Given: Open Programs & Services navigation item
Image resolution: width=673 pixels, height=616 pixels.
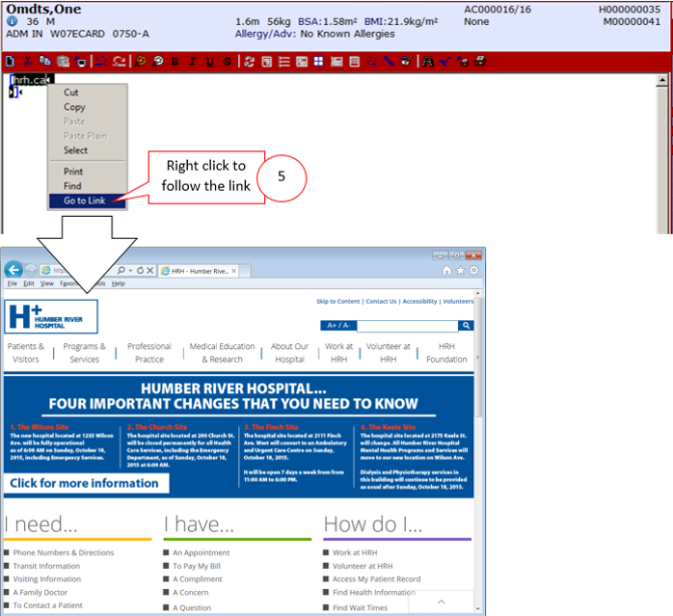Looking at the screenshot, I should [x=84, y=353].
